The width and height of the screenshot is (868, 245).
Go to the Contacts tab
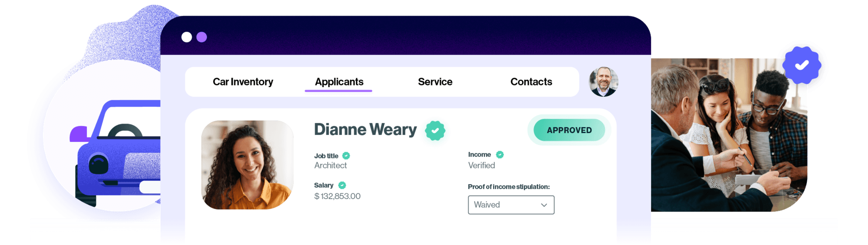[x=531, y=82]
